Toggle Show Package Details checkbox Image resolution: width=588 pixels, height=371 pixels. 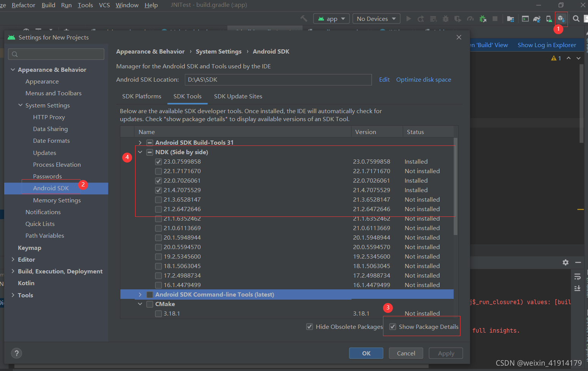(x=393, y=327)
